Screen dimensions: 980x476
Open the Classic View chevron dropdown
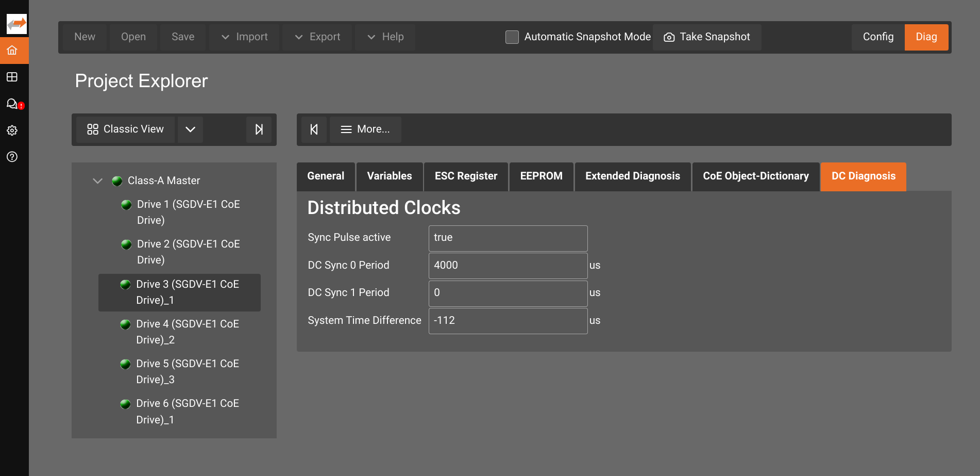(190, 129)
